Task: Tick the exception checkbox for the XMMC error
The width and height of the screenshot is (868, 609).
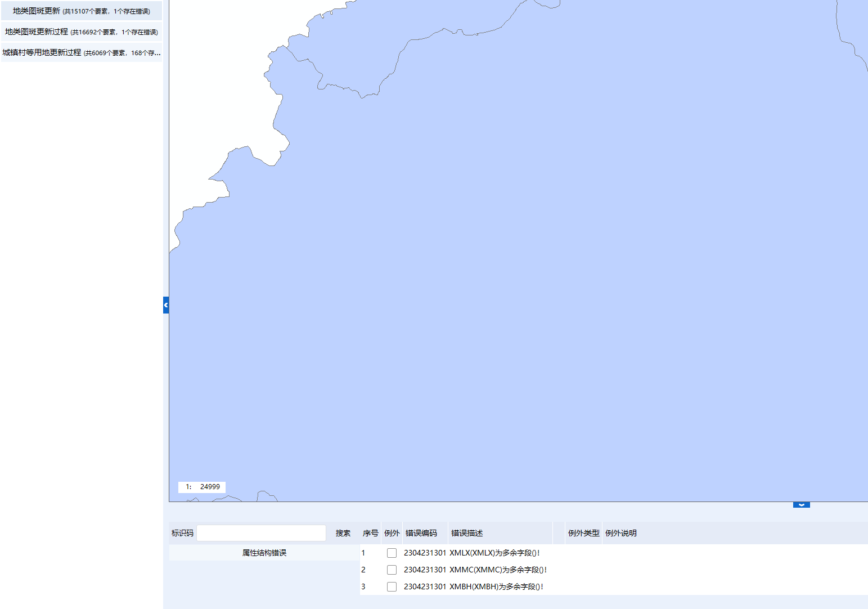Action: 392,570
